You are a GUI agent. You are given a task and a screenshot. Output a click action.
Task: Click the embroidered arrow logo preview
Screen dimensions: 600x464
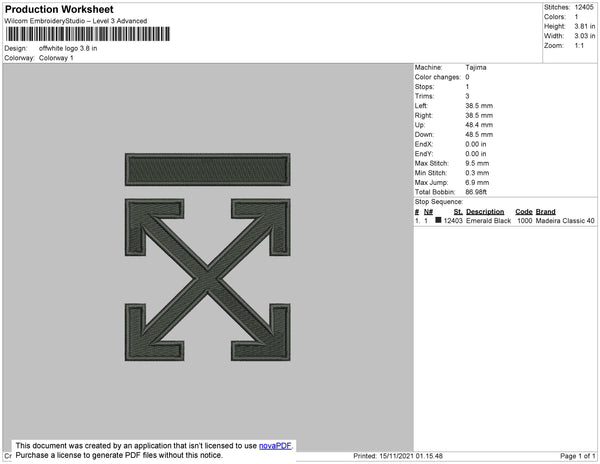pyautogui.click(x=207, y=257)
